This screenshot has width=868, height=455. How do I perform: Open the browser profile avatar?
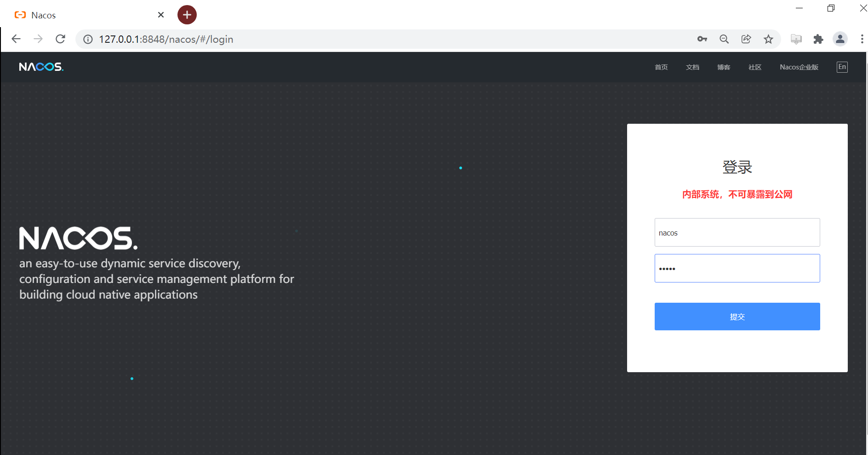[840, 39]
